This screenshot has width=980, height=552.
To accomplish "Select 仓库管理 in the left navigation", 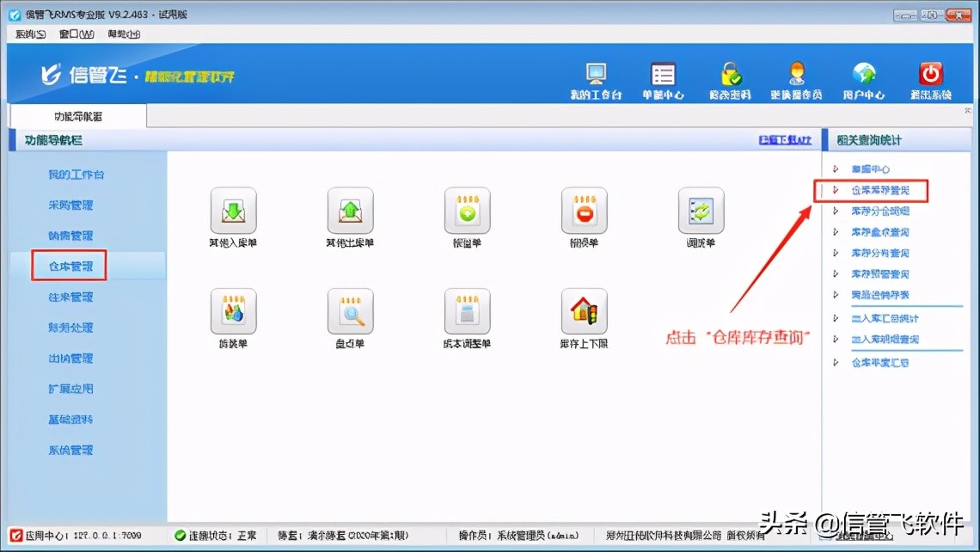I will [68, 266].
